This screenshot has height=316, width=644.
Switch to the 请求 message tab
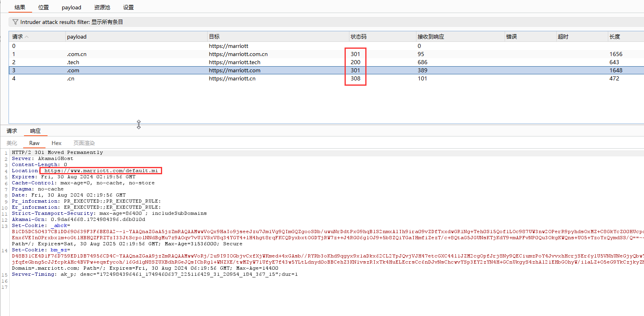tap(12, 131)
